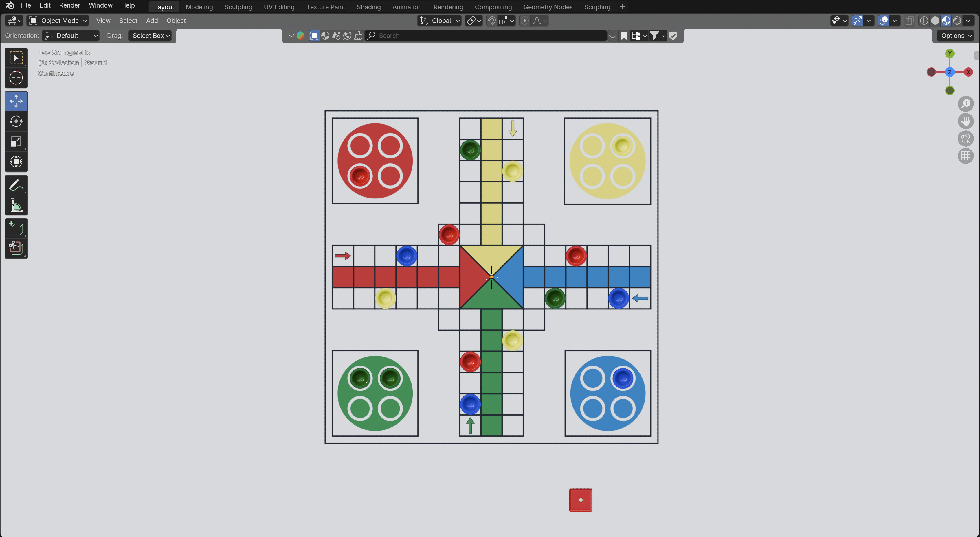Select the Transform tool
Image resolution: width=980 pixels, height=537 pixels.
pyautogui.click(x=16, y=162)
